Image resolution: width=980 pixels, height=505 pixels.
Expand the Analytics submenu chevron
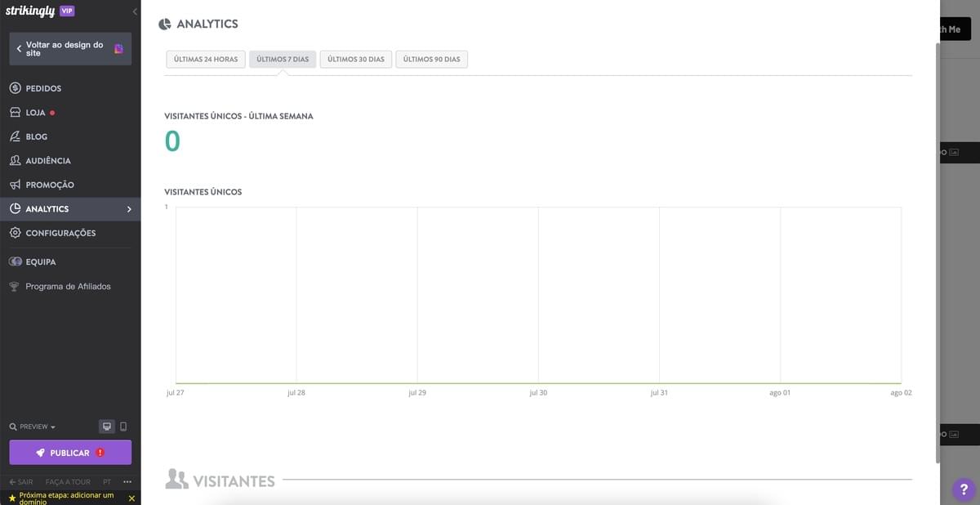pos(128,208)
